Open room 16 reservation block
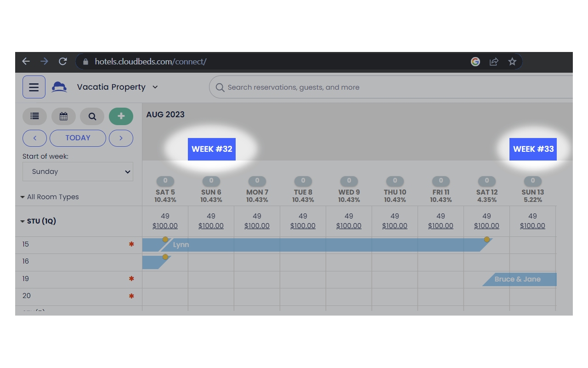Viewport: 588px width, 368px height. 156,262
